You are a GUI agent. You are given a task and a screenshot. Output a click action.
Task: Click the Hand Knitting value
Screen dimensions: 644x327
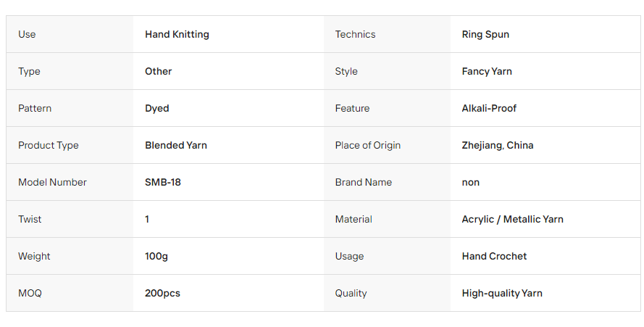coord(177,35)
